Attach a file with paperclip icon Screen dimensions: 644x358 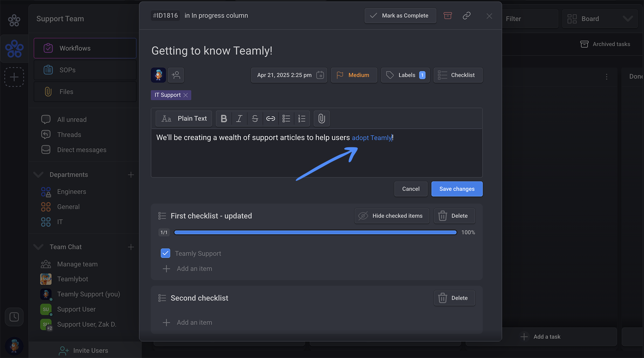click(x=321, y=119)
